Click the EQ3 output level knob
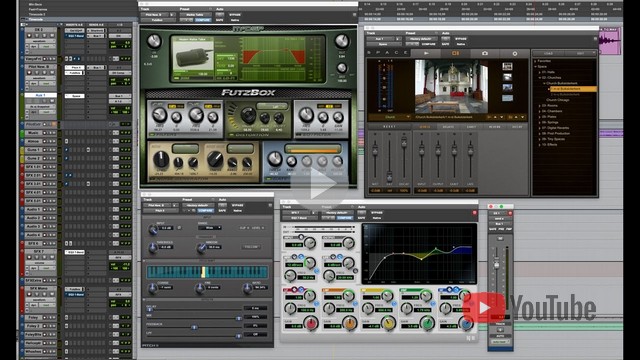Screen dimensions: 640x360 click(348, 244)
